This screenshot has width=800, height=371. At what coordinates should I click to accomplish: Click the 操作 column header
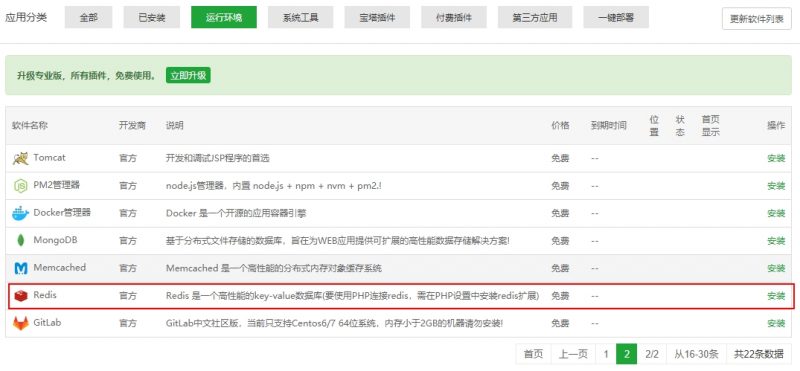[x=776, y=126]
